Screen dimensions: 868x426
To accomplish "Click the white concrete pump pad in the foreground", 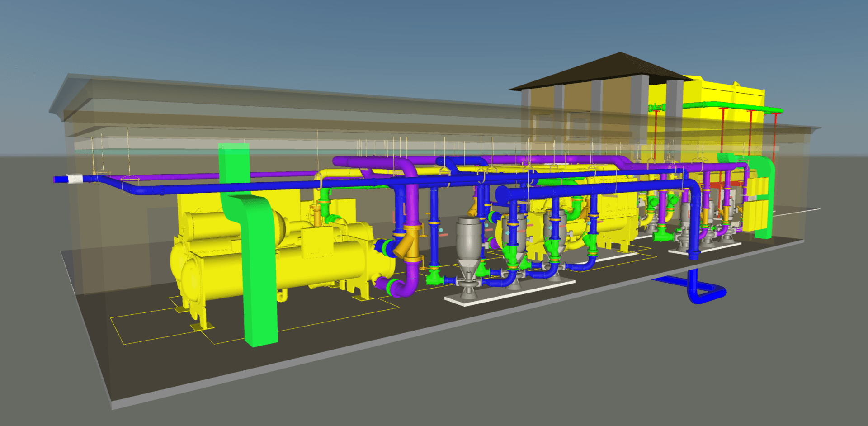I will [511, 293].
